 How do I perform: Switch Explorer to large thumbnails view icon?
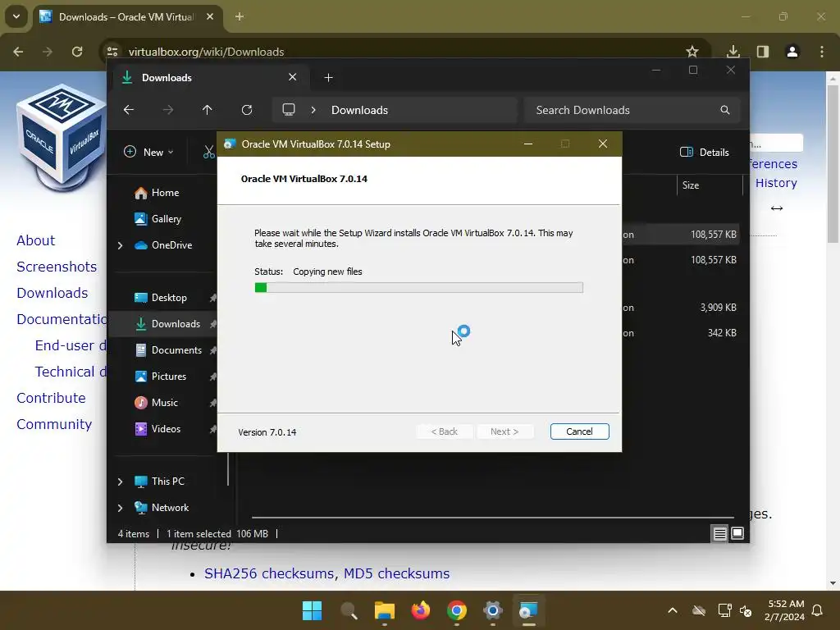737,533
